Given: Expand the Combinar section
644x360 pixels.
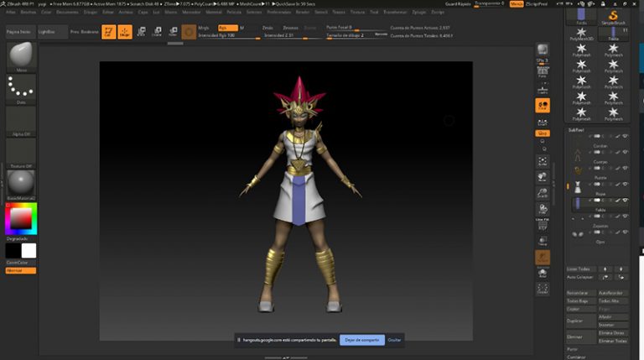Looking at the screenshot, I should point(576,357).
